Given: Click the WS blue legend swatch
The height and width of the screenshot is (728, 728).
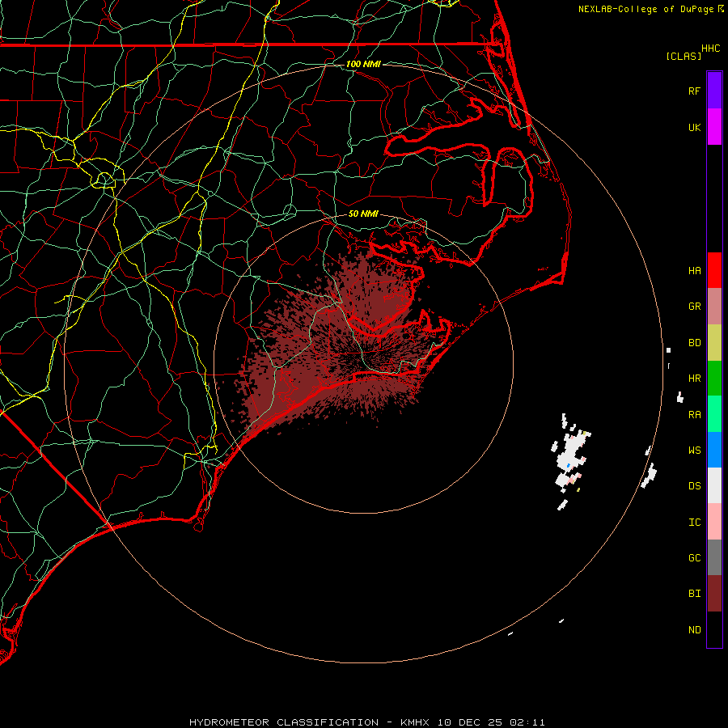Looking at the screenshot, I should tap(714, 450).
